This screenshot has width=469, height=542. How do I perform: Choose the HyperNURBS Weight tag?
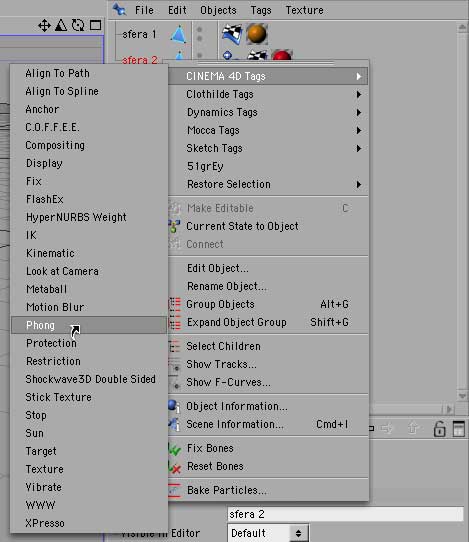(x=89, y=217)
